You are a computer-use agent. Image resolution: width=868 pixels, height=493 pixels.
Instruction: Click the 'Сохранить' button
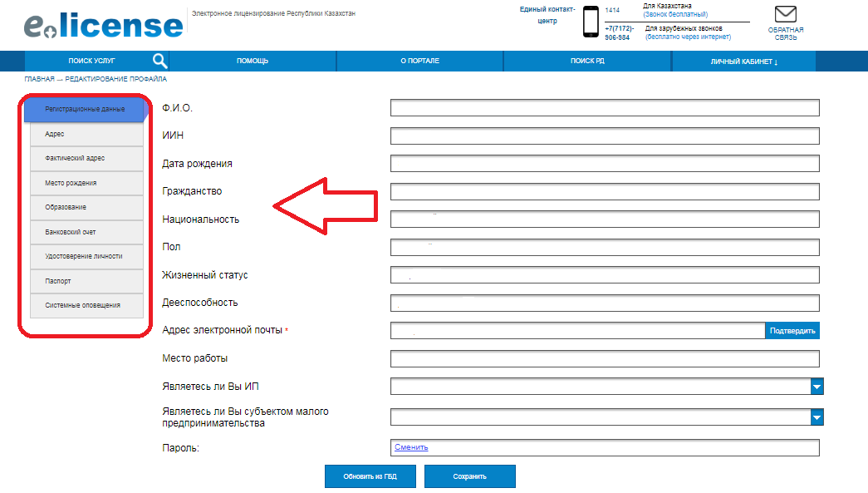point(469,476)
